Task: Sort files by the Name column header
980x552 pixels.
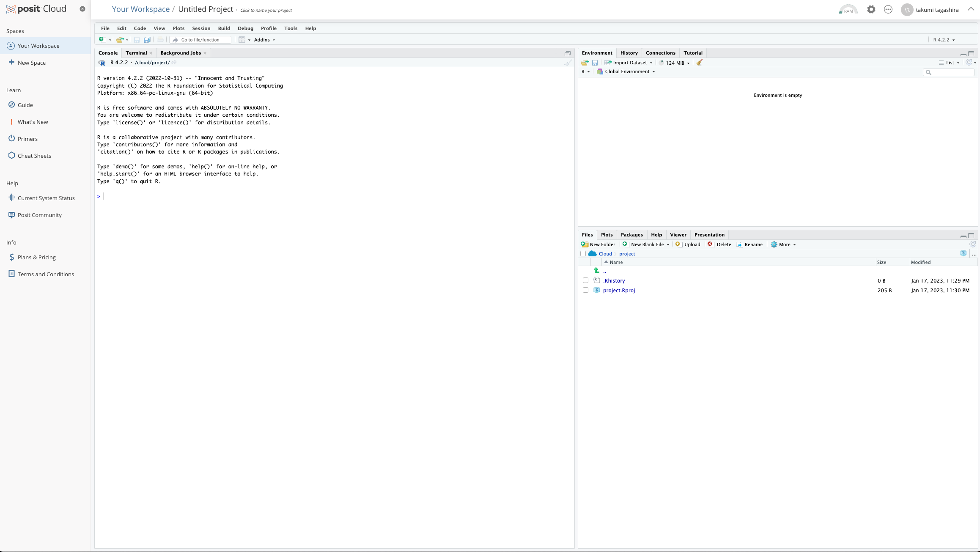Action: [x=616, y=262]
